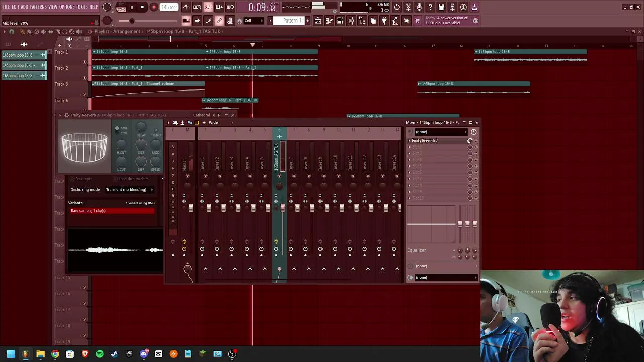644x362 pixels.
Task: Open the mixer options arrow menu
Action: (x=169, y=122)
